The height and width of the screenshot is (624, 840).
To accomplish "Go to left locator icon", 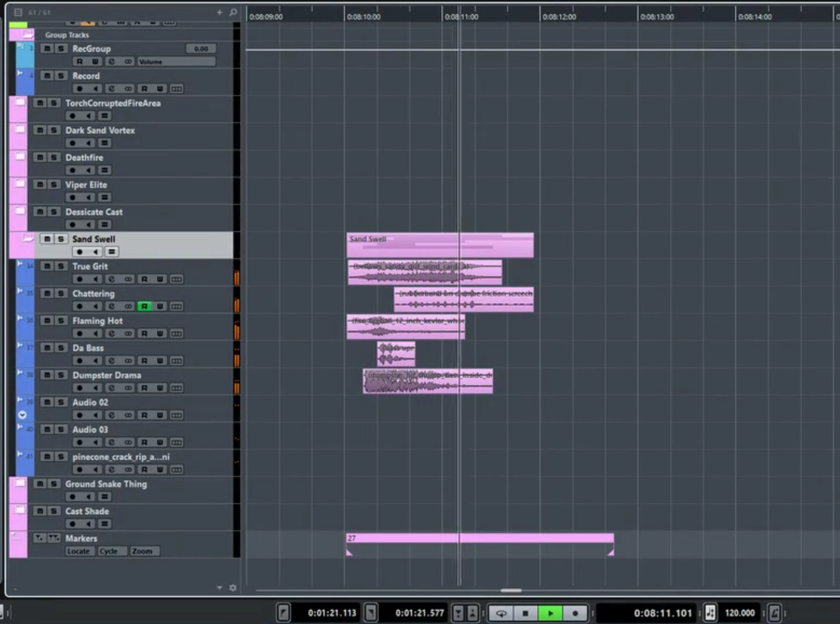I will click(284, 612).
